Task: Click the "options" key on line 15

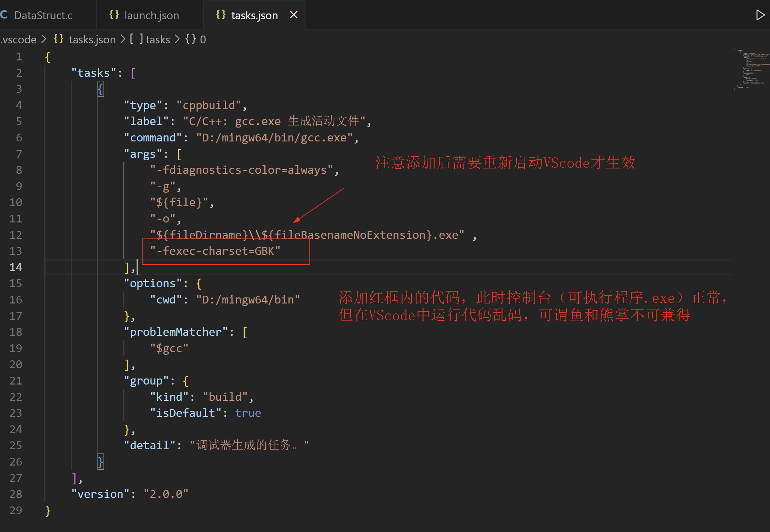Action: (153, 283)
